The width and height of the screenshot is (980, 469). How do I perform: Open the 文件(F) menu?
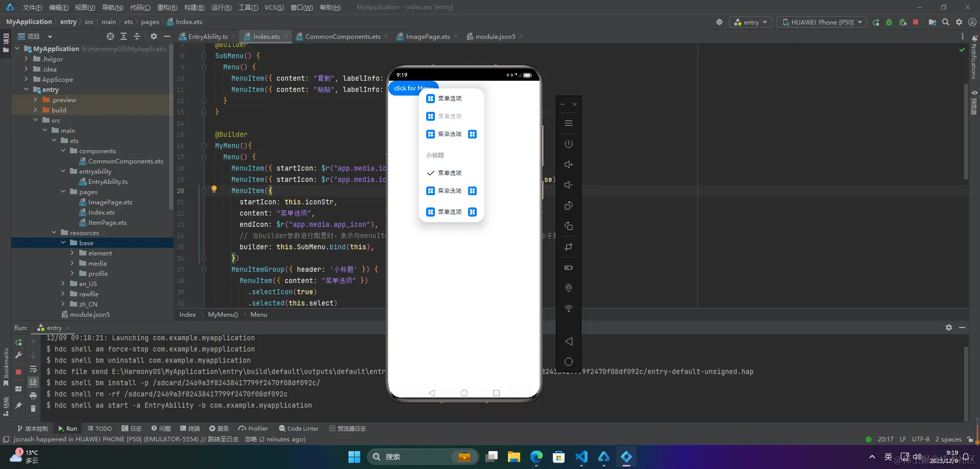point(32,8)
